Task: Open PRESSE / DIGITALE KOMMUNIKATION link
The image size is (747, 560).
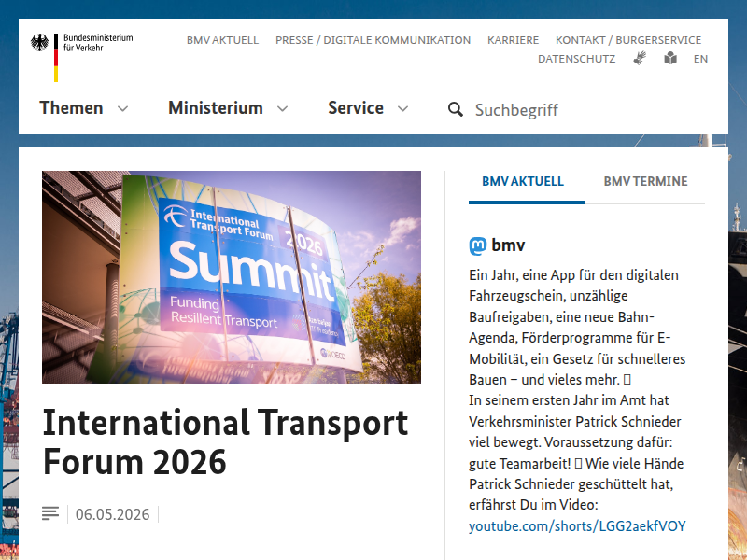Action: point(373,40)
